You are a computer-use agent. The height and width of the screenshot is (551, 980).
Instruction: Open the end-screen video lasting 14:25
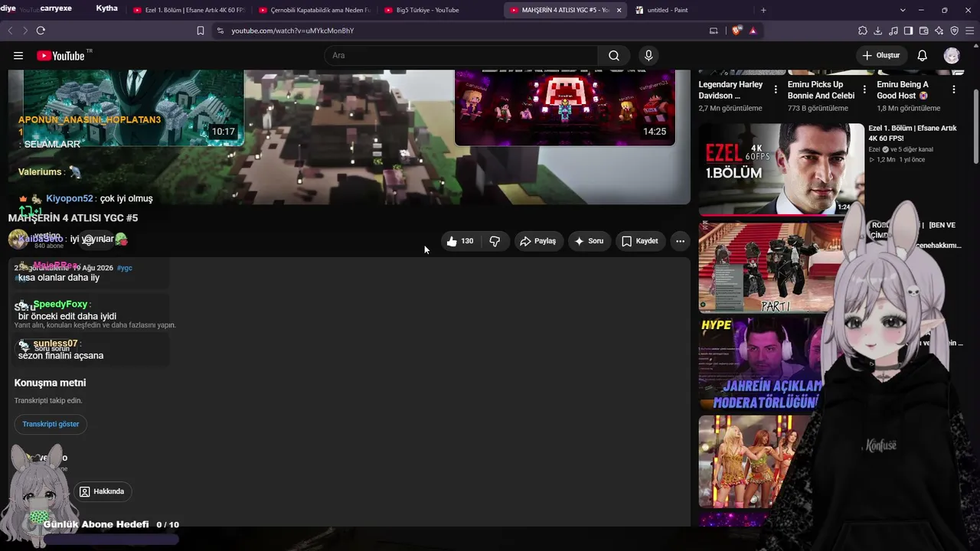click(x=565, y=107)
